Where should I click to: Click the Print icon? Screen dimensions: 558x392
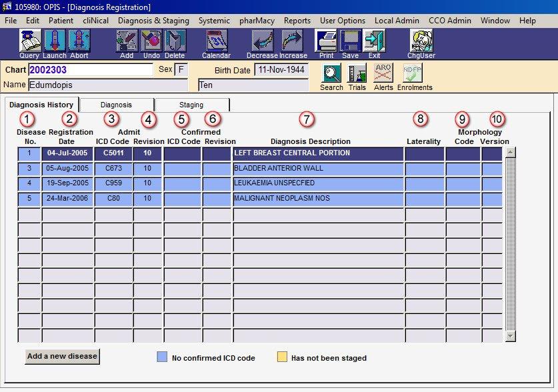coord(326,41)
